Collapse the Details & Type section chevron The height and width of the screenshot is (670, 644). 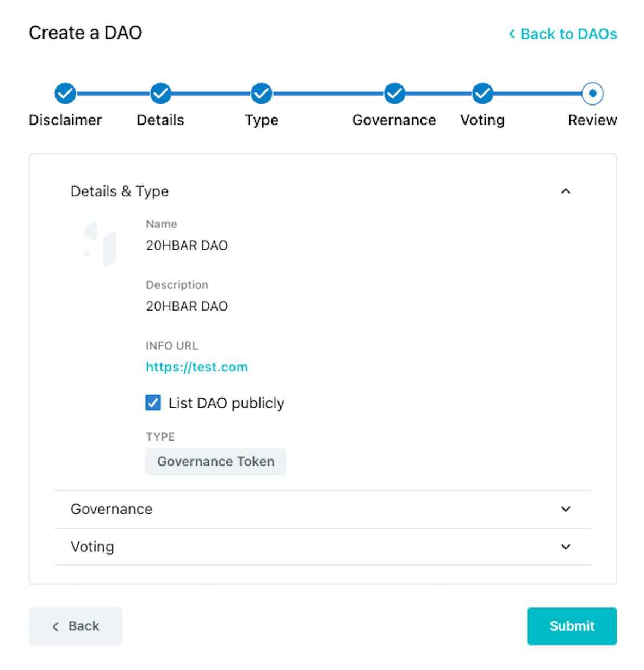[566, 191]
